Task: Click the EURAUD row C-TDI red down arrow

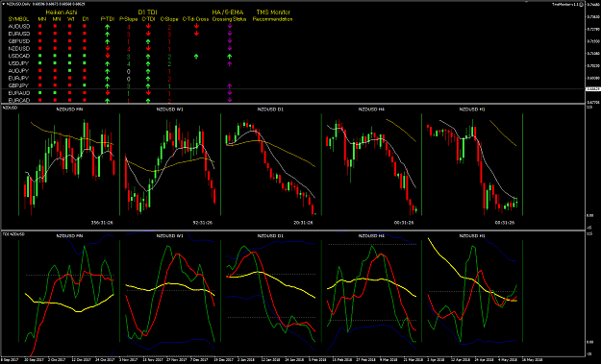Action: [148, 93]
